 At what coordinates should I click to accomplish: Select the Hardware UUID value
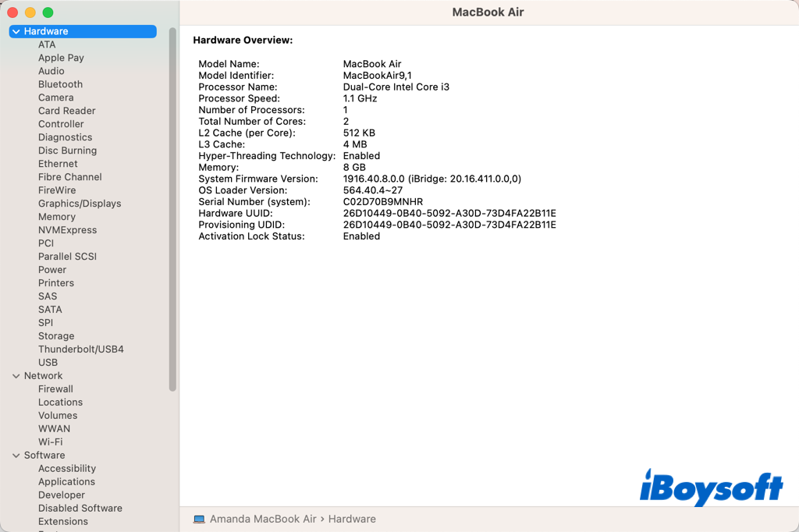[449, 214]
